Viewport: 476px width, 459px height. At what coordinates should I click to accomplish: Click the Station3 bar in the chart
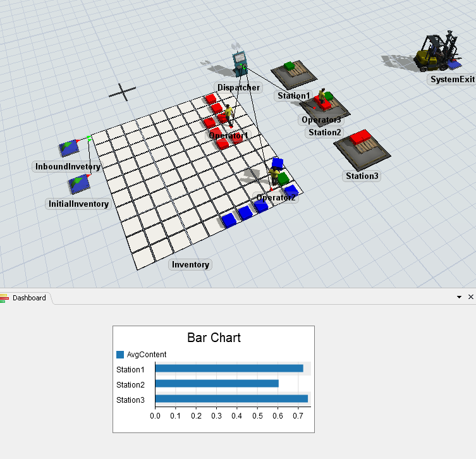point(231,399)
